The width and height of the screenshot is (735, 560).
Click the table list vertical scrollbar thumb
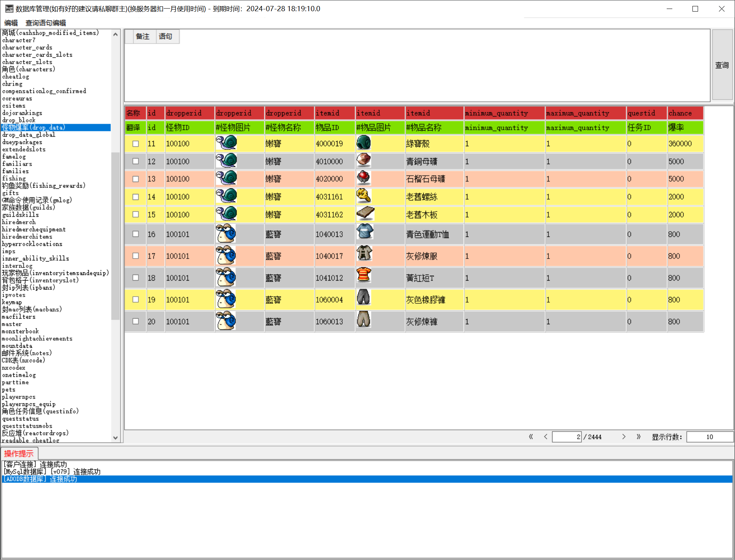(x=115, y=235)
